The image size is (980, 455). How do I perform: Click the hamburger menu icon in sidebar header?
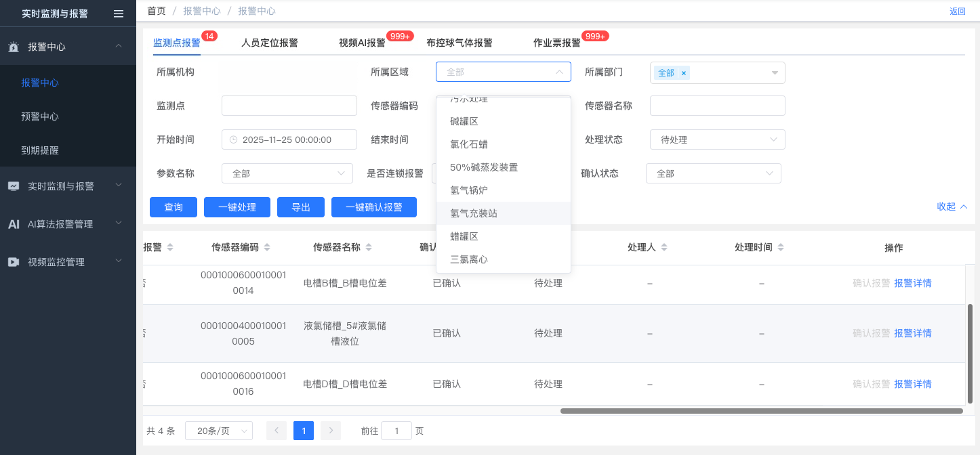coord(119,14)
